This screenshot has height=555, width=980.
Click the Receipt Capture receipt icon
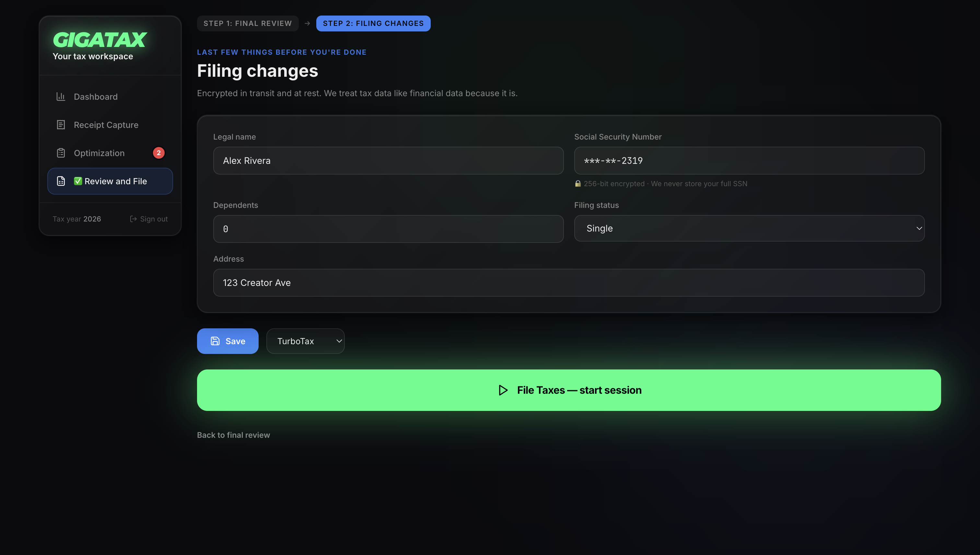point(61,125)
